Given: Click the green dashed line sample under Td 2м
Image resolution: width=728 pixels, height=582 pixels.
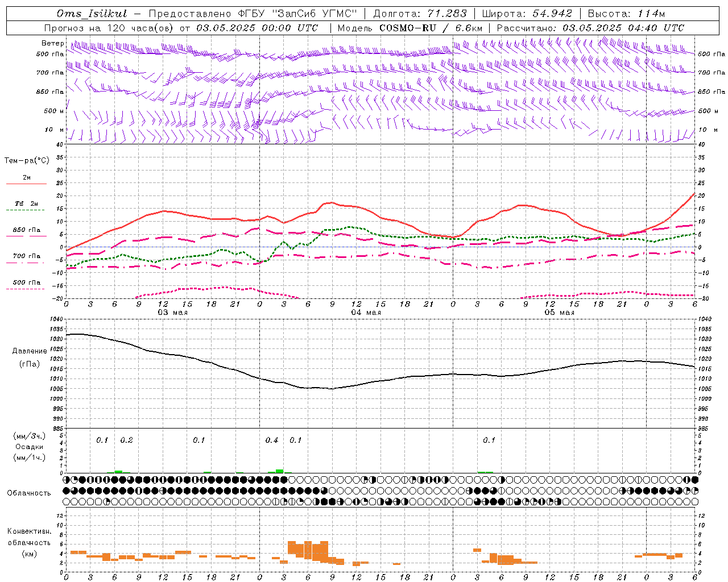Looking at the screenshot, I should click(x=25, y=210).
